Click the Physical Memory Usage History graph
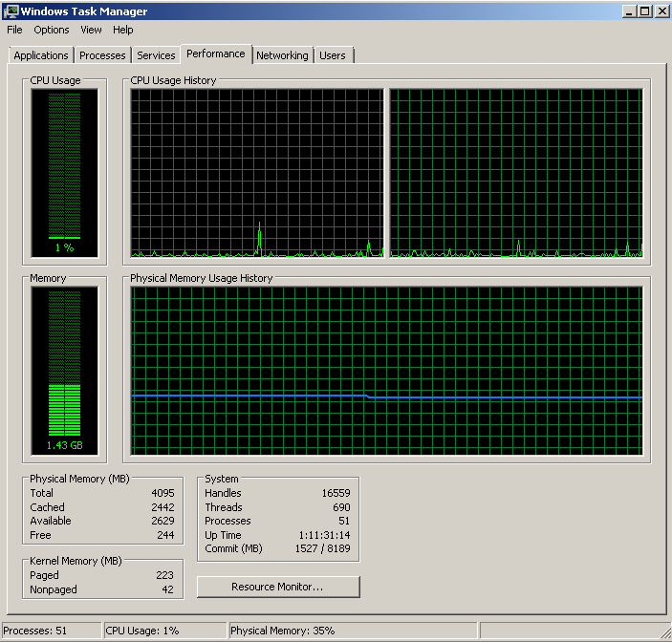Screen dimensions: 672x642 pyautogui.click(x=386, y=371)
